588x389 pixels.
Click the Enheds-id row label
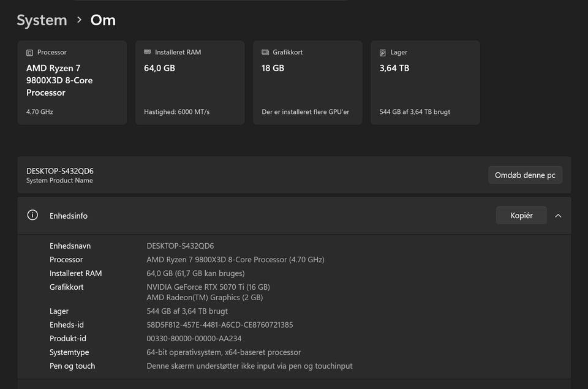point(67,325)
